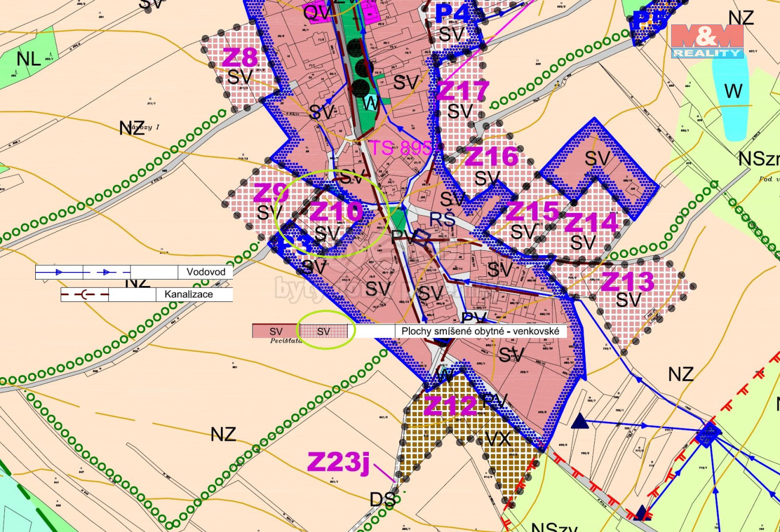Click the dark blue triangle beside parcel 703/1

tap(580, 421)
